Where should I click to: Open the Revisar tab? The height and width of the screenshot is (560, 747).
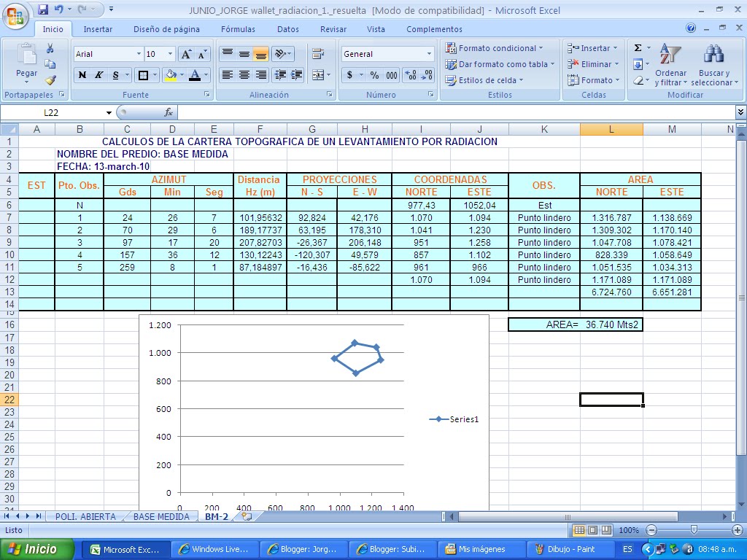(x=333, y=29)
